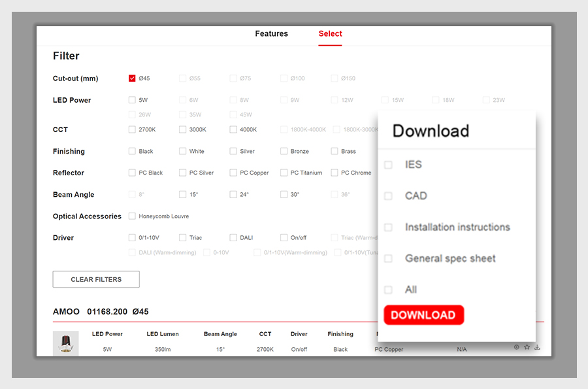The height and width of the screenshot is (389, 588).
Task: Select the 15° beam angle checkbox
Action: point(183,194)
